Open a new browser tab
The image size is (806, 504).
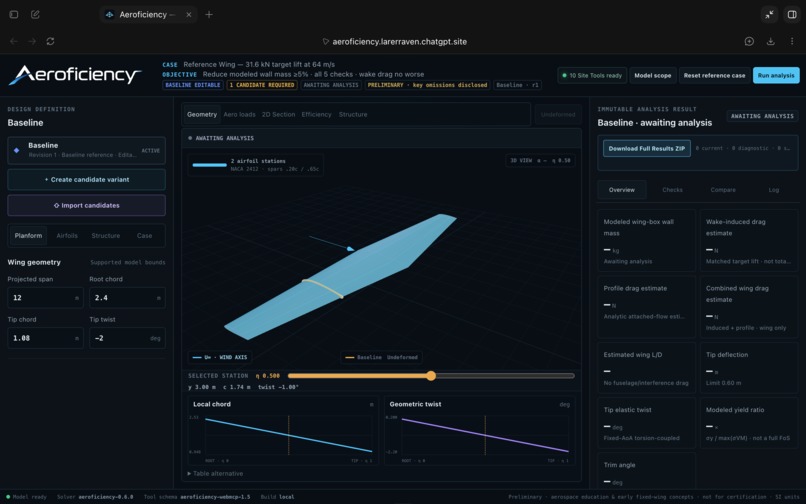(x=209, y=14)
